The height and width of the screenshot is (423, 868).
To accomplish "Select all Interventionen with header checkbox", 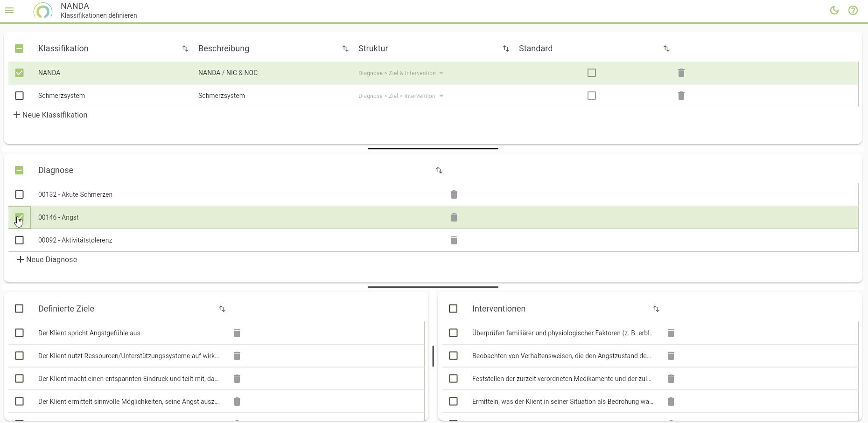I will point(453,309).
